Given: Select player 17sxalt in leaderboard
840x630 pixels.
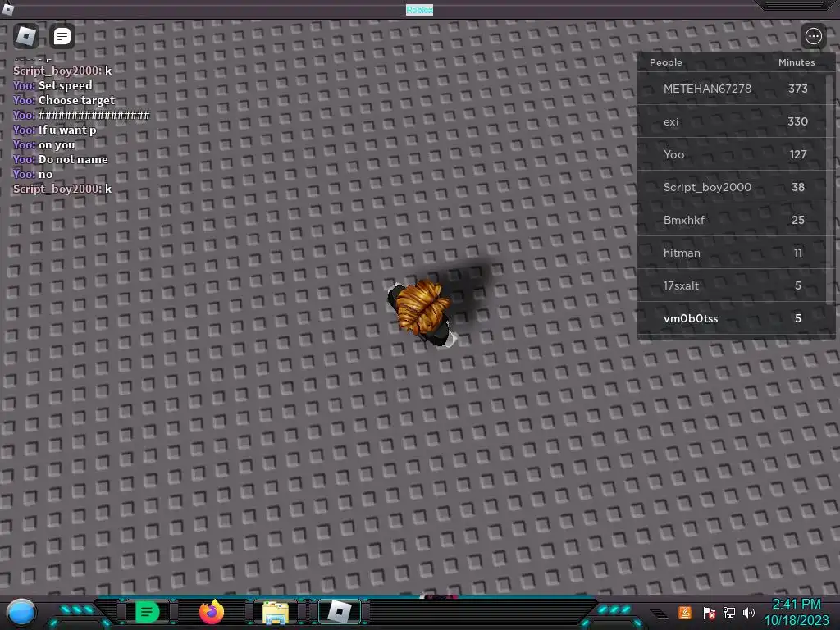Looking at the screenshot, I should point(732,285).
